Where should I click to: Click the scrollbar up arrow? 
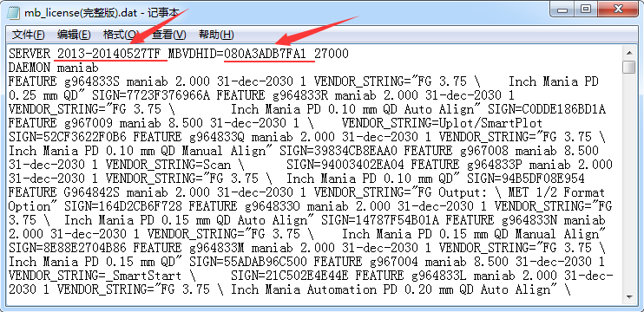tap(628, 53)
